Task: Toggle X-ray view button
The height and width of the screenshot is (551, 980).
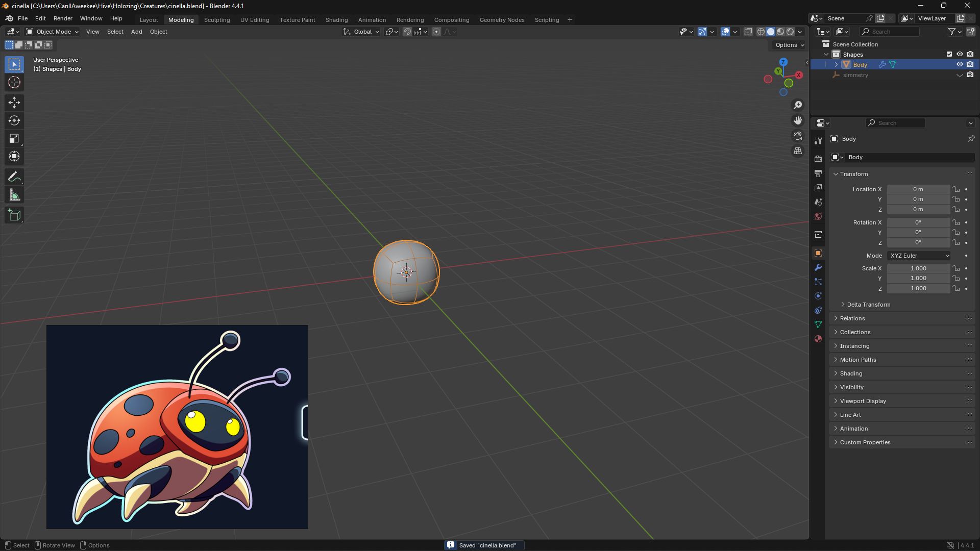Action: coord(748,32)
